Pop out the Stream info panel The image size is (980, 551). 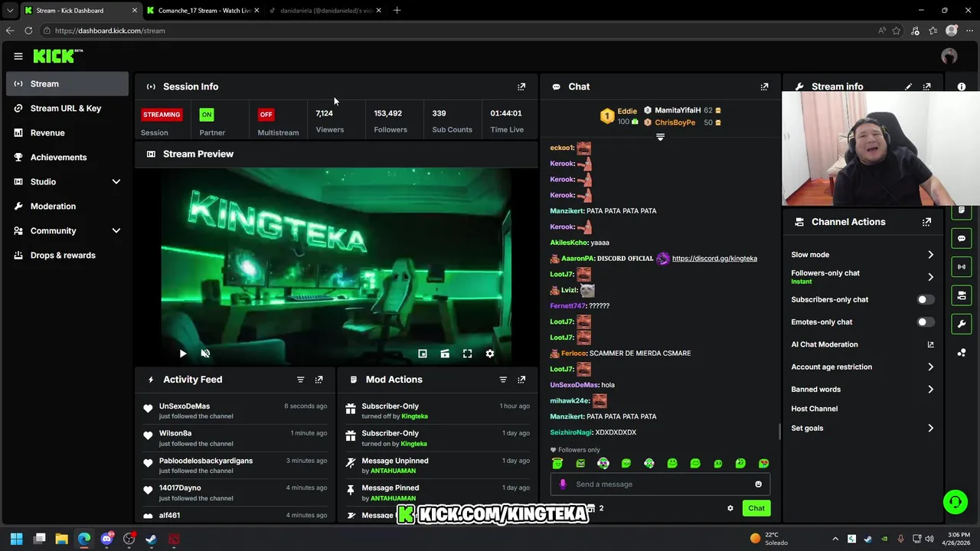[x=927, y=86]
